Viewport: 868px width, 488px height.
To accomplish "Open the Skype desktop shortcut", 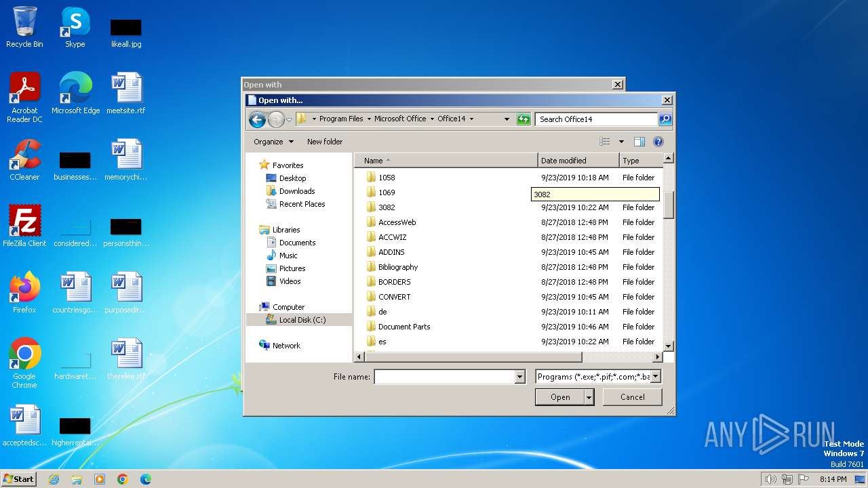I will tap(75, 28).
